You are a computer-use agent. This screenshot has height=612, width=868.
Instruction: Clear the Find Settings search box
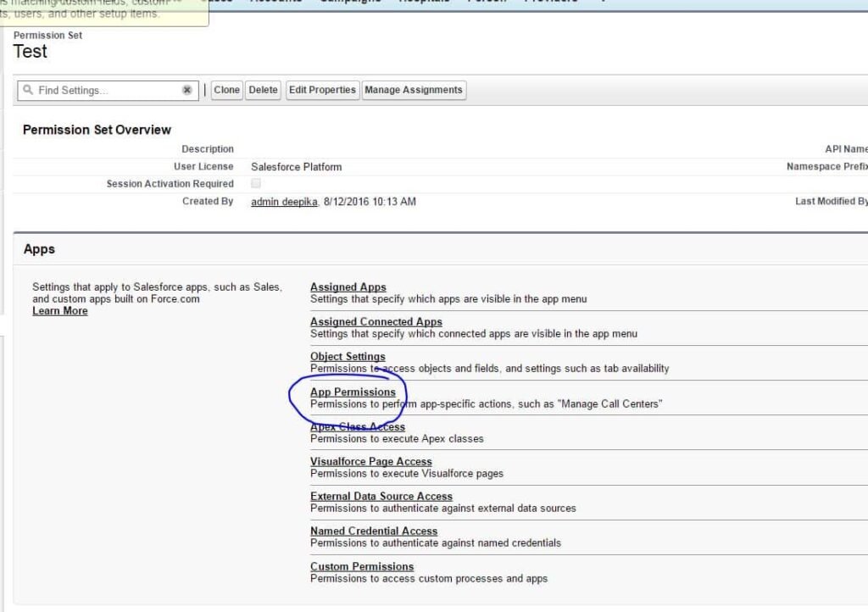coord(187,90)
